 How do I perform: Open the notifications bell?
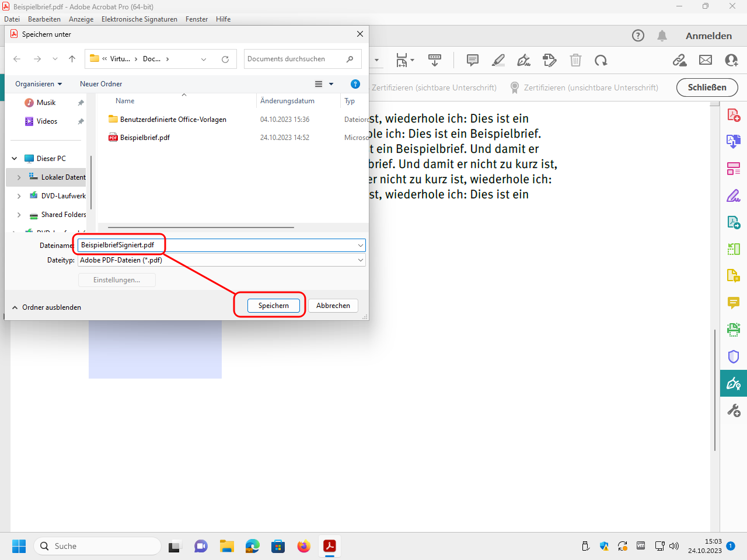click(x=662, y=36)
